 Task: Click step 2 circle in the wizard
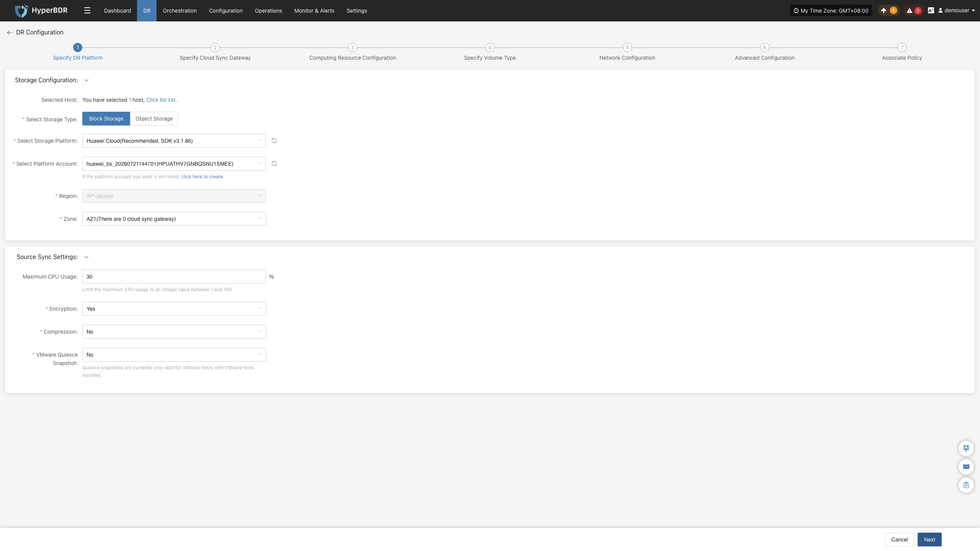(x=215, y=47)
